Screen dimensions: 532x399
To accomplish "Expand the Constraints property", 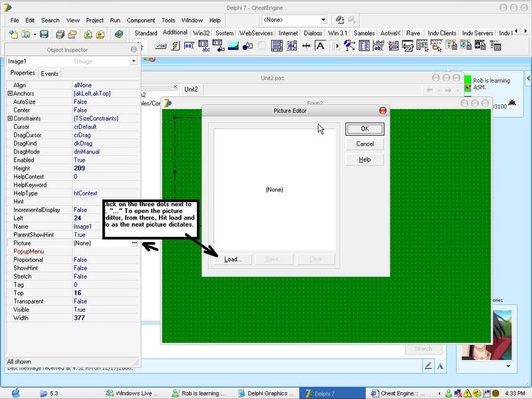I will pos(10,118).
